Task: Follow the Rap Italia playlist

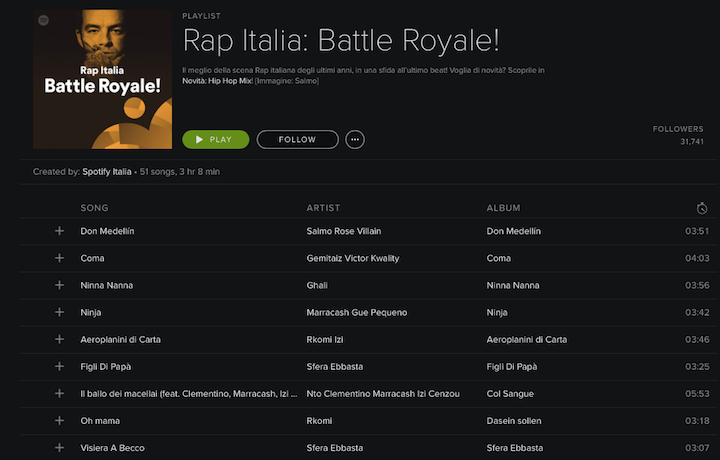Action: 297,140
